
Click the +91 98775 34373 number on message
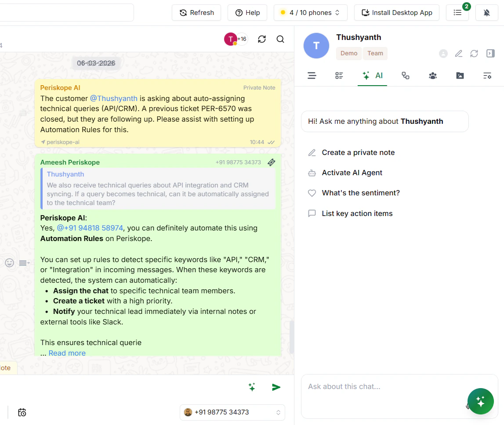coord(238,162)
